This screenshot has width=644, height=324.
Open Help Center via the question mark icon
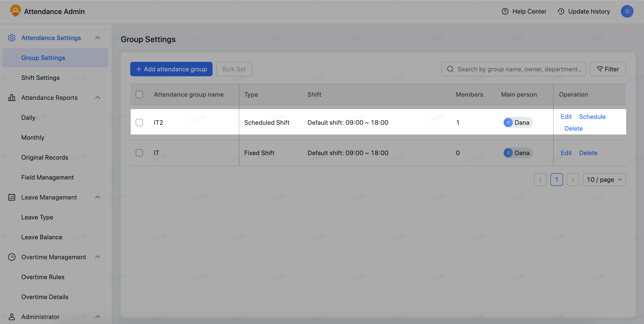click(505, 11)
